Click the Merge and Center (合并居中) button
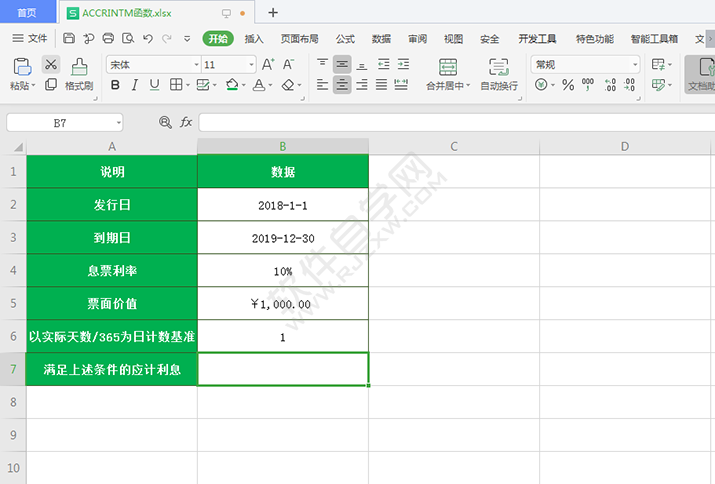 point(447,73)
